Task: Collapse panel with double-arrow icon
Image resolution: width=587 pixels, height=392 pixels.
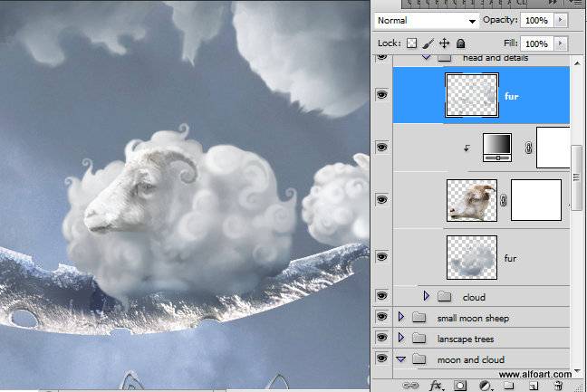Action: click(x=553, y=2)
